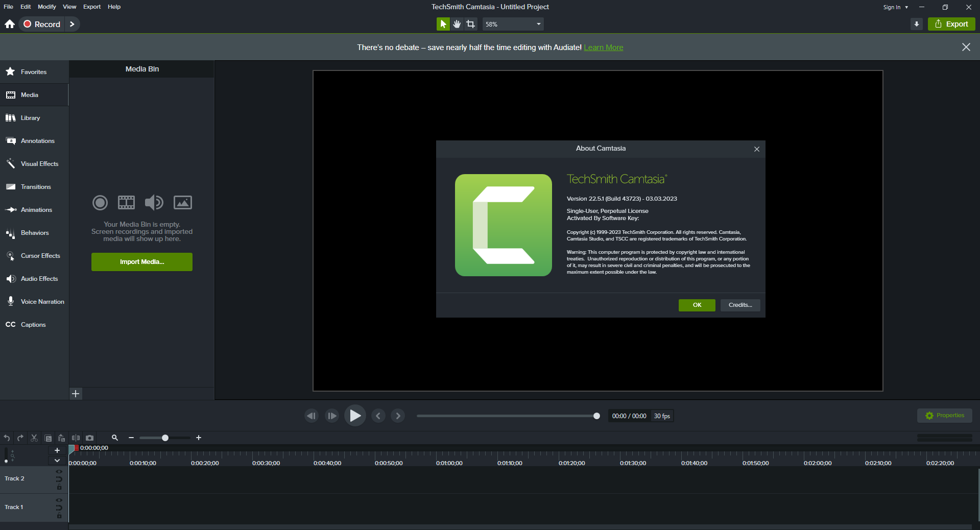Click the Split icon on timeline toolbar
The width and height of the screenshot is (980, 530).
click(76, 438)
